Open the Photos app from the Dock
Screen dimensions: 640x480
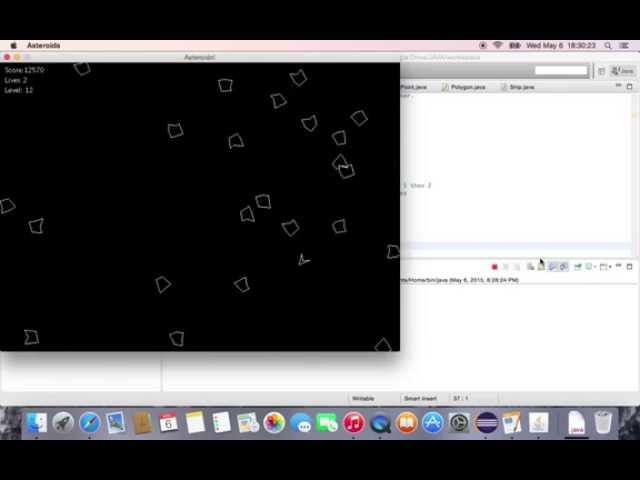[x=274, y=422]
